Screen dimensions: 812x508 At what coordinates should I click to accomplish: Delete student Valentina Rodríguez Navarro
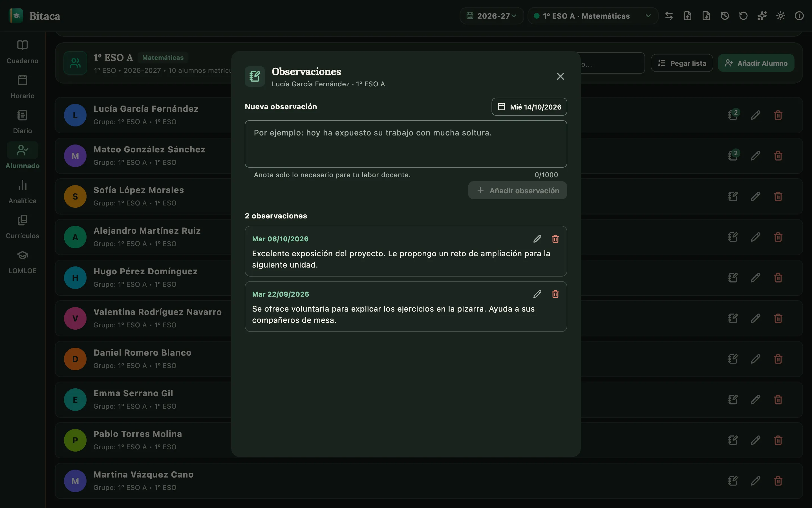click(x=778, y=319)
